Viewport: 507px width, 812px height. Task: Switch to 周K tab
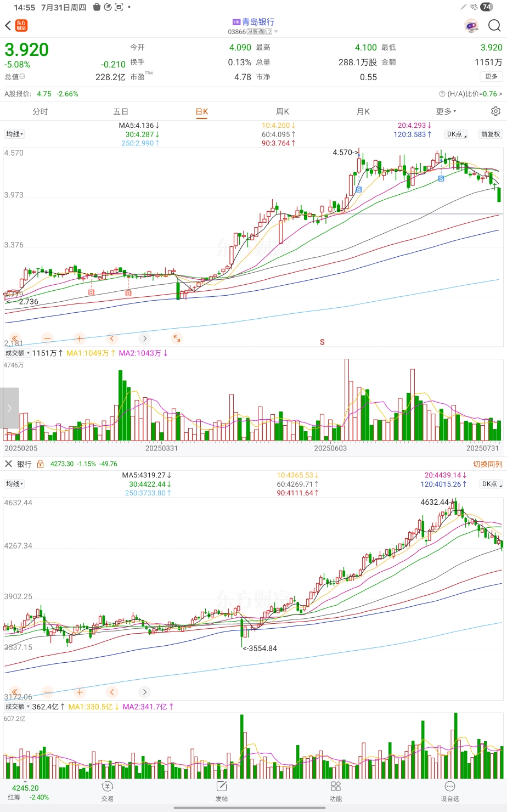click(x=283, y=111)
